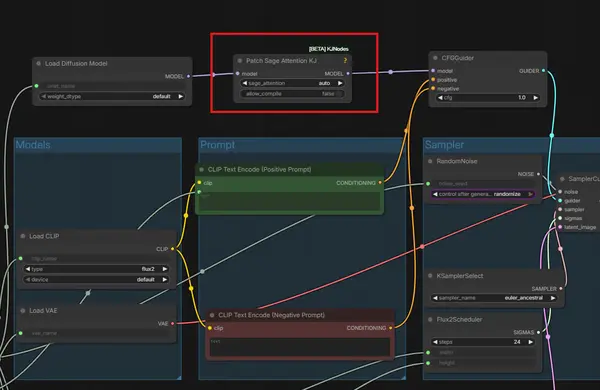
Task: Click the Negative Prompt text field
Action: [300, 347]
